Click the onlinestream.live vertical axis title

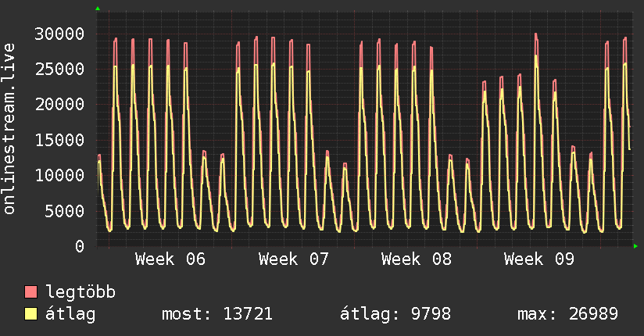(9, 129)
